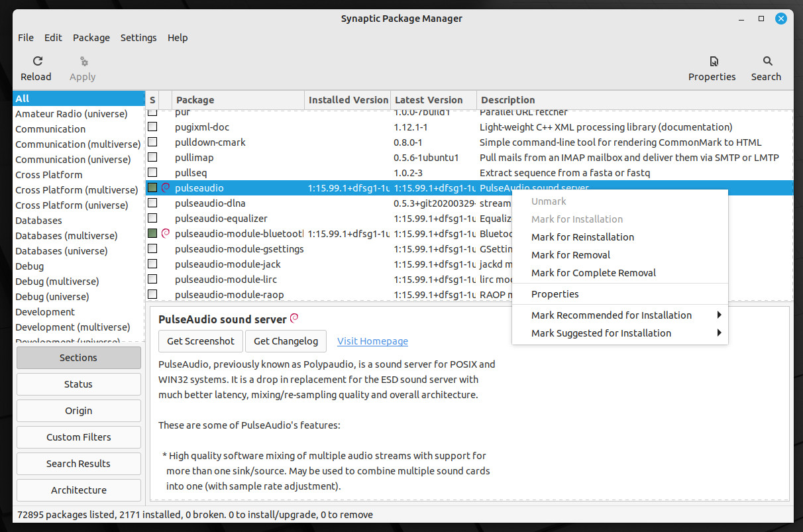This screenshot has width=803, height=532.
Task: Click the Apply gears icon
Action: click(83, 61)
